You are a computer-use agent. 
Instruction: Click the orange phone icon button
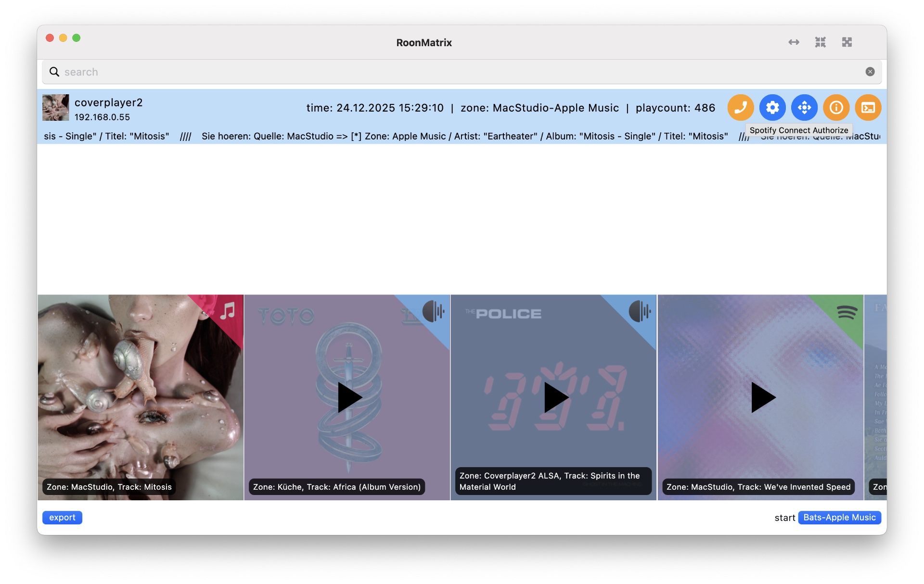click(740, 107)
